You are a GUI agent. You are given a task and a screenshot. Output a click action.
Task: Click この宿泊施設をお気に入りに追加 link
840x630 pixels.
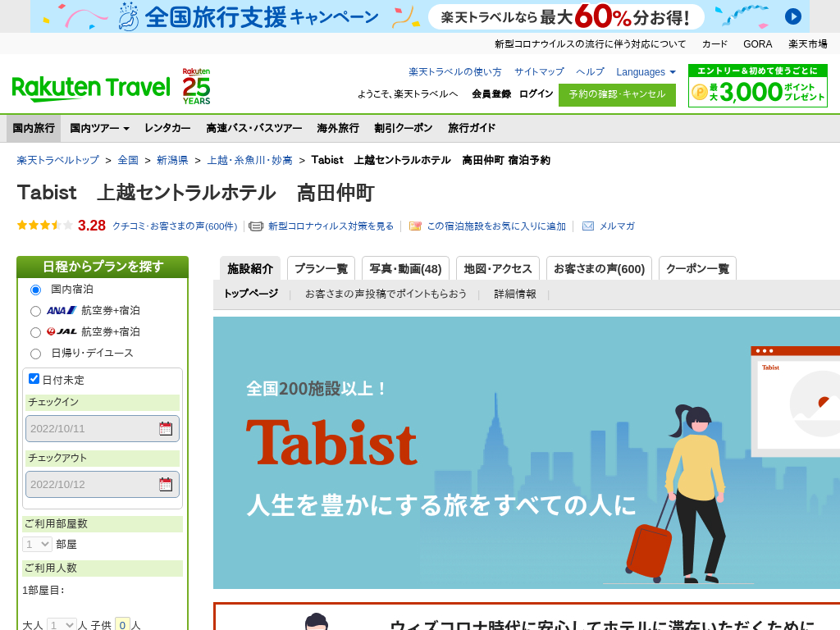coord(496,226)
